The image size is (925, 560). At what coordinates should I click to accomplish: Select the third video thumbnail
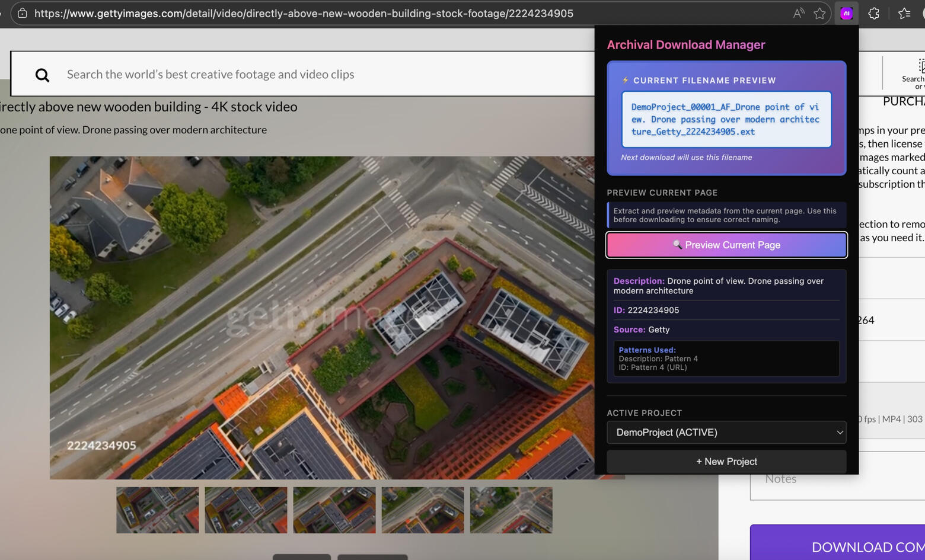[x=334, y=510]
